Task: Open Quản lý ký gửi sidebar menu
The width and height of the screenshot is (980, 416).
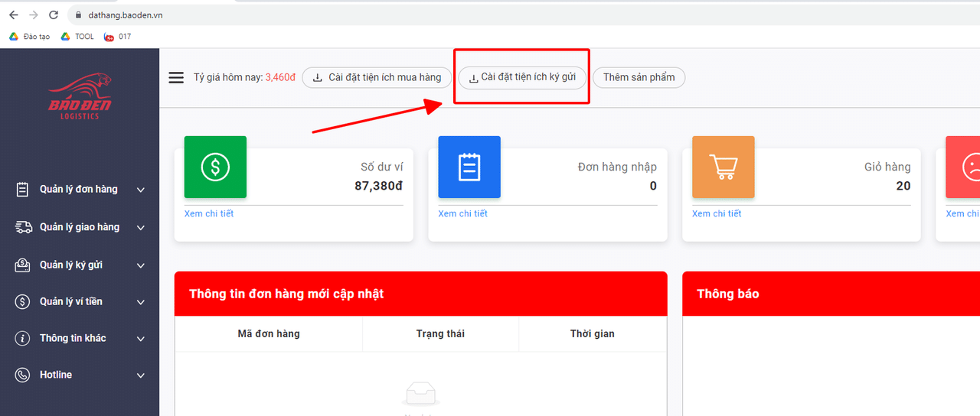Action: pyautogui.click(x=71, y=265)
